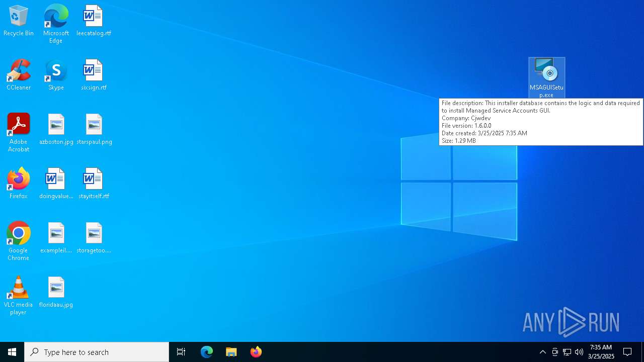The image size is (644, 362).
Task: Select the sixsign.rtf document
Action: pos(94,75)
